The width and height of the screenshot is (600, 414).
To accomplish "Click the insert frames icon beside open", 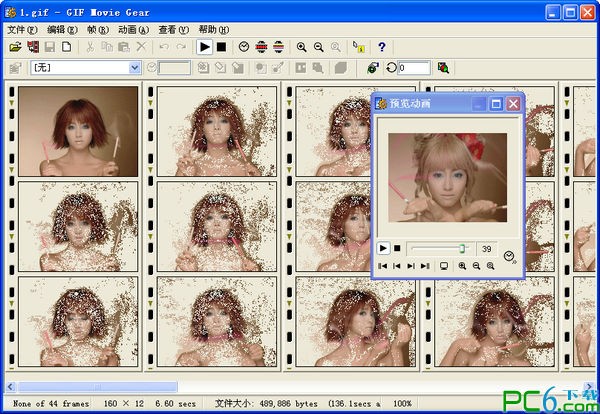I will point(33,47).
